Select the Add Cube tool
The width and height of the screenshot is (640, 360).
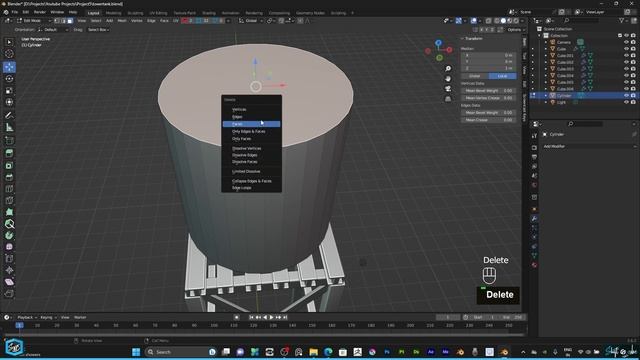pyautogui.click(x=9, y=140)
